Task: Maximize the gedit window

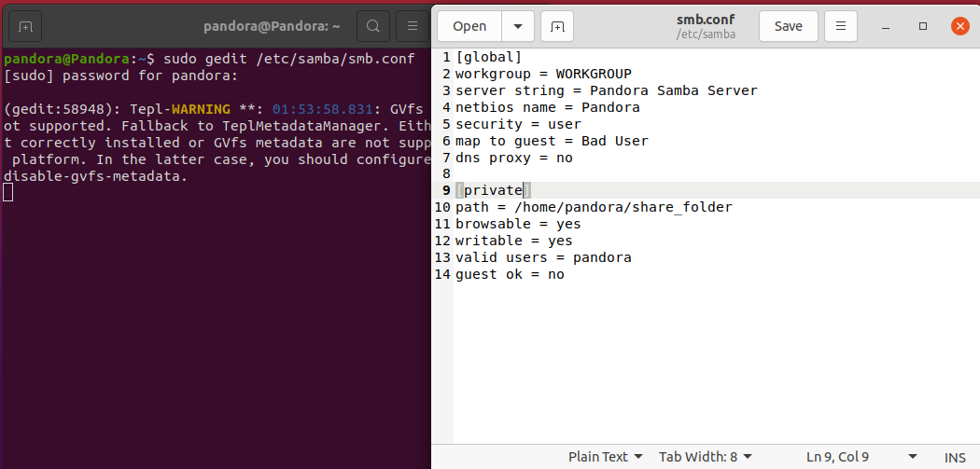Action: (x=923, y=26)
